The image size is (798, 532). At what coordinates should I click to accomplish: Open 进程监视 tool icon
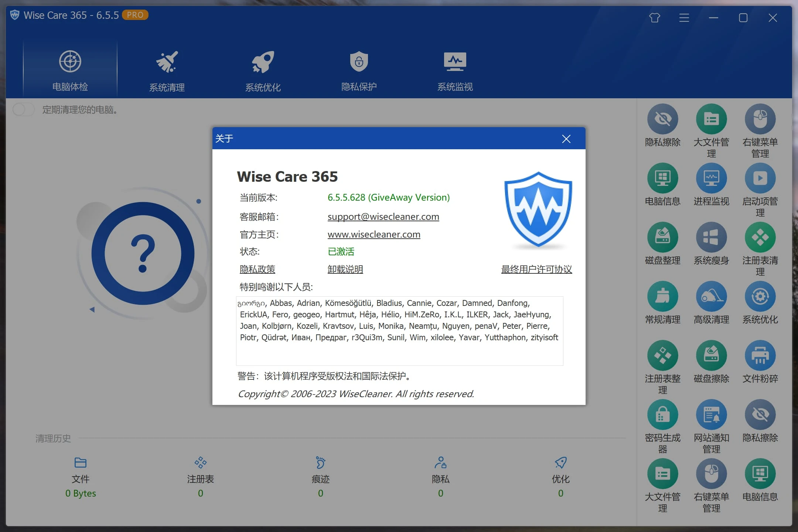[711, 178]
